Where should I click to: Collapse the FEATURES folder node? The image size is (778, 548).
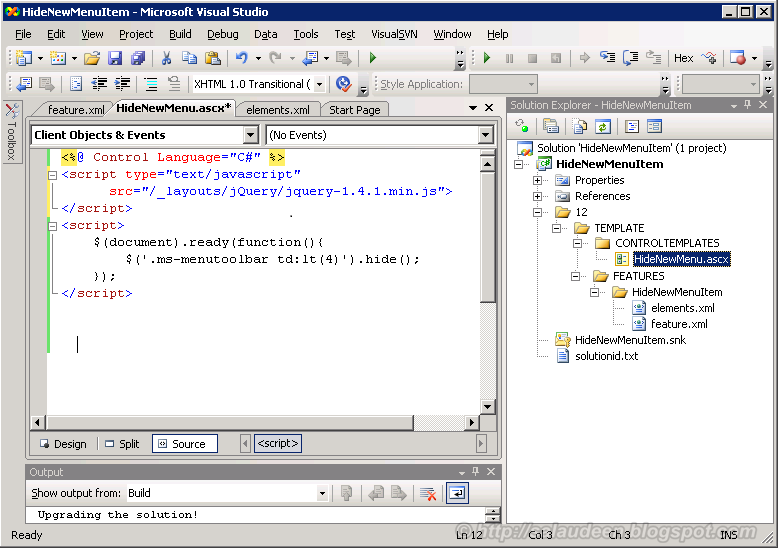pyautogui.click(x=576, y=276)
